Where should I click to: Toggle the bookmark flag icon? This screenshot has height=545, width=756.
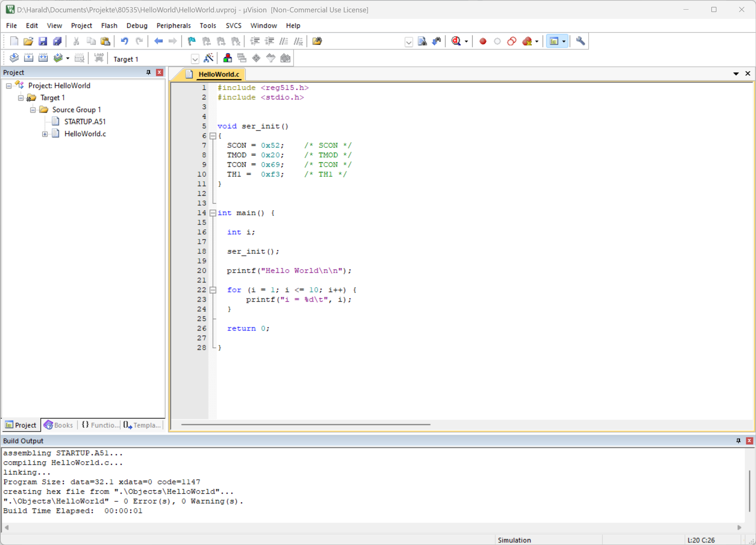click(x=192, y=41)
